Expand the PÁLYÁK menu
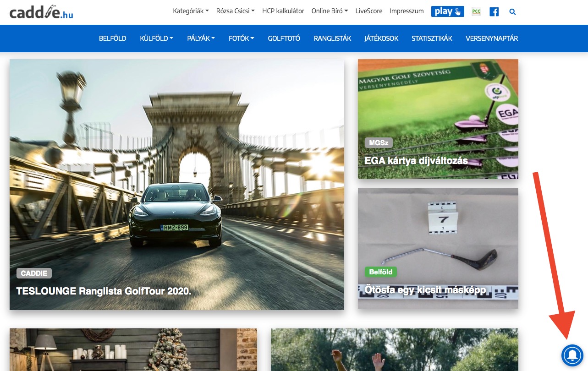 [x=201, y=38]
